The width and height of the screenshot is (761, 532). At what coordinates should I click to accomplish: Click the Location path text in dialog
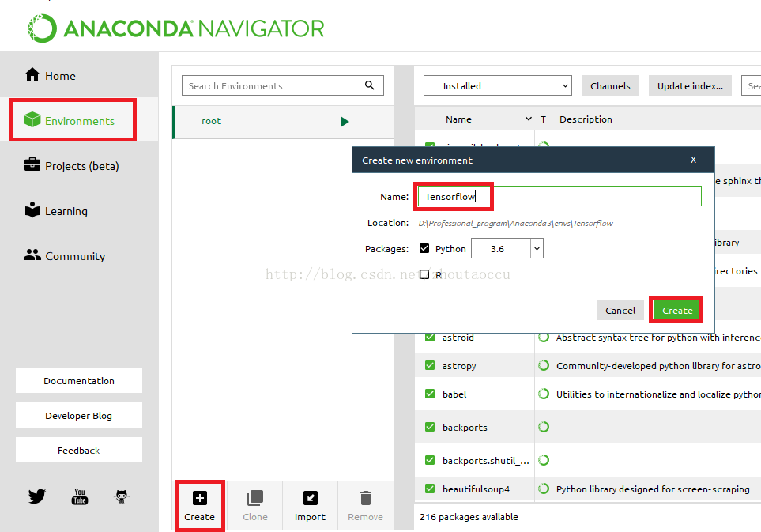[x=515, y=223]
